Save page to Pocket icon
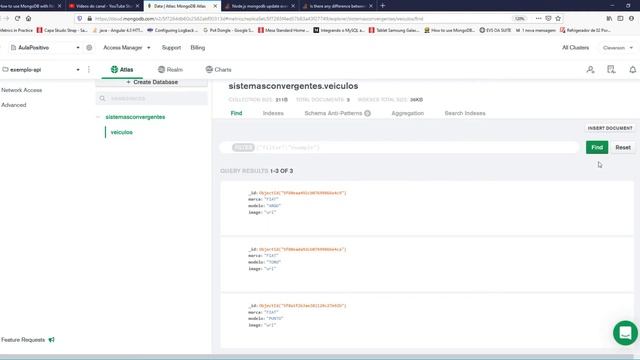Screen dimensions: 640x360 tap(548, 18)
